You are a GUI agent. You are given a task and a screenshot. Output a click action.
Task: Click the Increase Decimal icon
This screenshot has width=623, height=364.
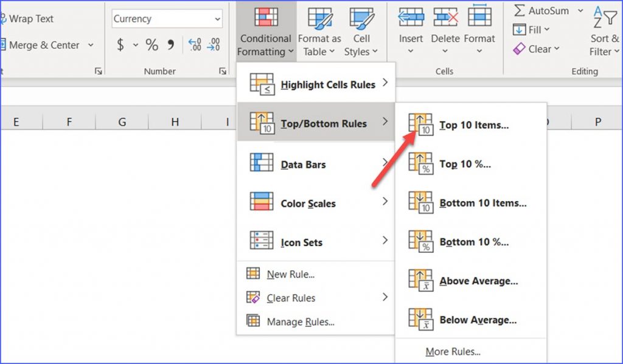(195, 44)
